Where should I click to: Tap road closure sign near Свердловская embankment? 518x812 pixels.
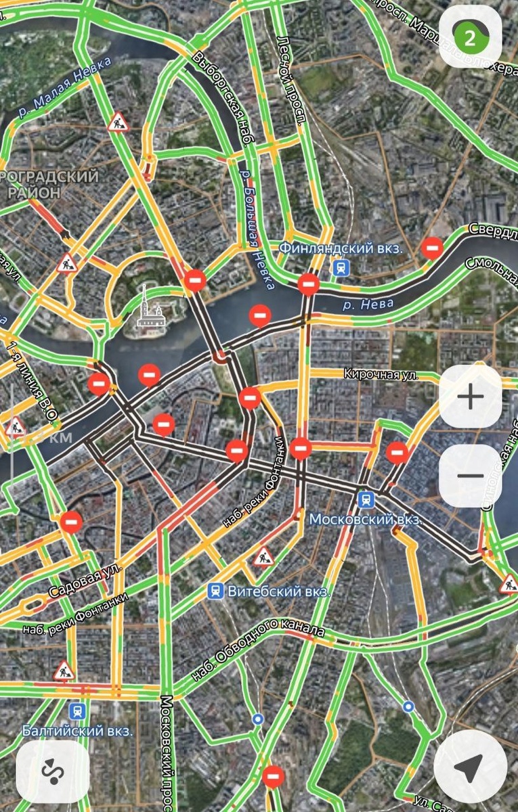[x=432, y=248]
